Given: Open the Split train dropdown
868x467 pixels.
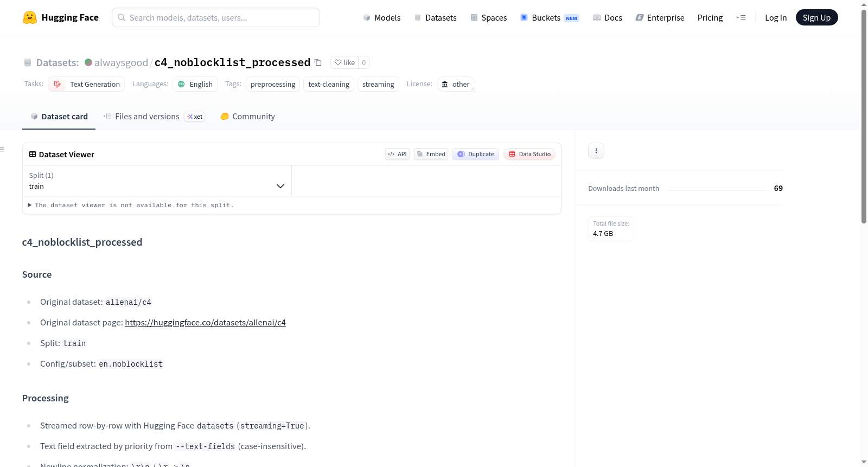Looking at the screenshot, I should [x=157, y=181].
